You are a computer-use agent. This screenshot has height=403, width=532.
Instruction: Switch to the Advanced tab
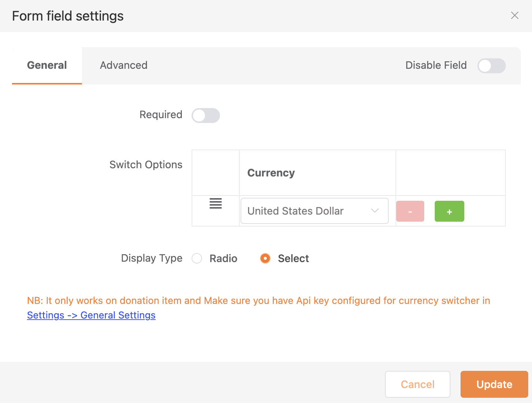click(123, 65)
